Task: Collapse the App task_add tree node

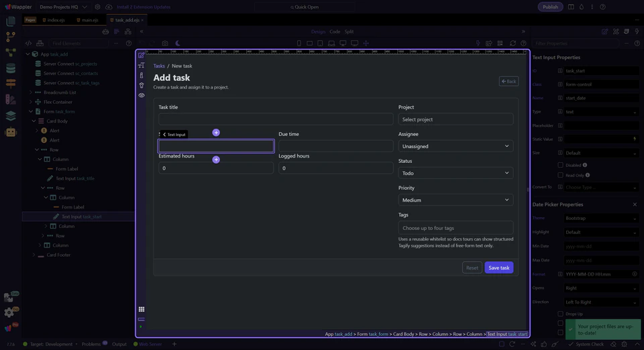Action: [x=28, y=54]
